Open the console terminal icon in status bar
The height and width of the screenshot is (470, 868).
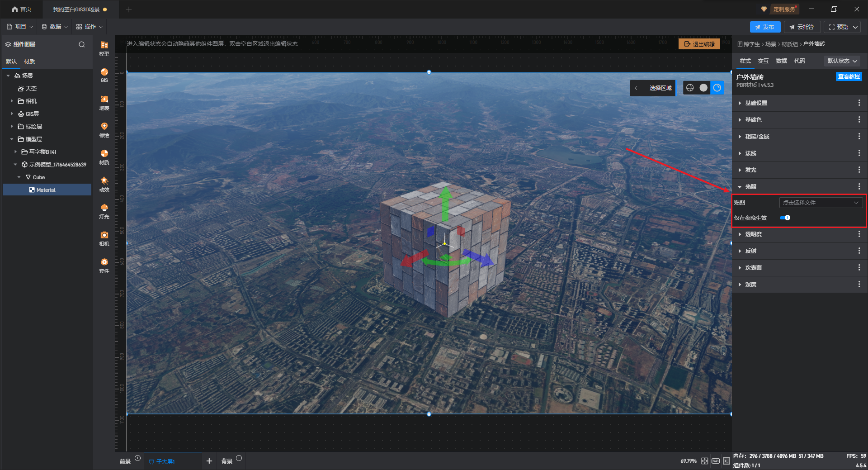[x=726, y=461]
